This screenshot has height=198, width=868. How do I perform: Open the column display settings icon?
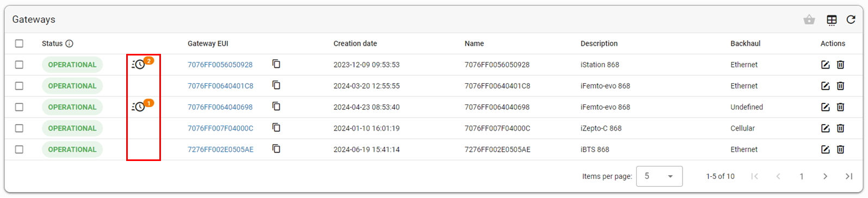pyautogui.click(x=832, y=20)
